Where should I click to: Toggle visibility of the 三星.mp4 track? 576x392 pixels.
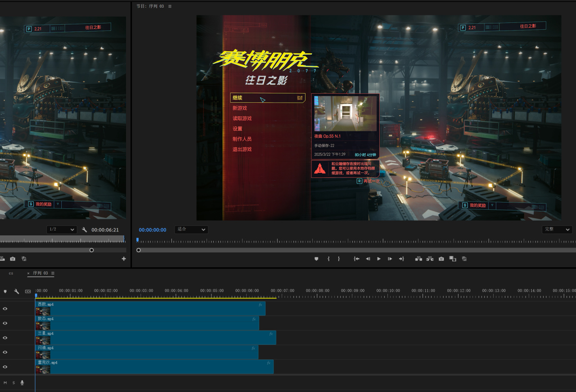coord(5,338)
